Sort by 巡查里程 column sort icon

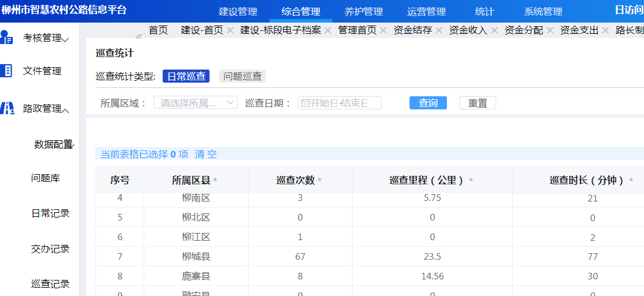click(471, 180)
